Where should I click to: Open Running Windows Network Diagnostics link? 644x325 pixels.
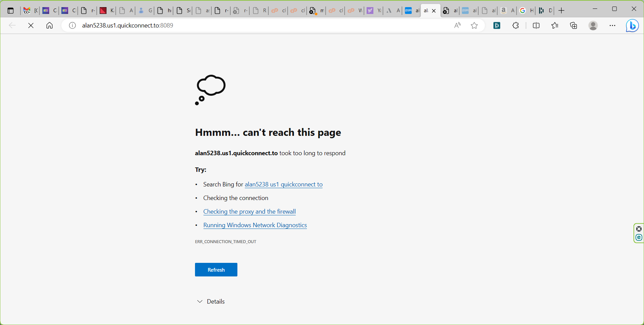[255, 225]
